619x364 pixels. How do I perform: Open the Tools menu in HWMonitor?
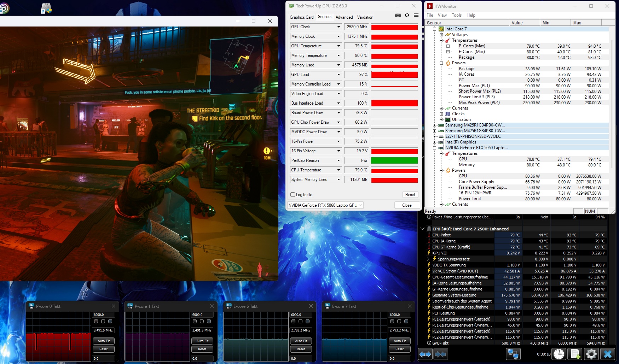coord(456,15)
